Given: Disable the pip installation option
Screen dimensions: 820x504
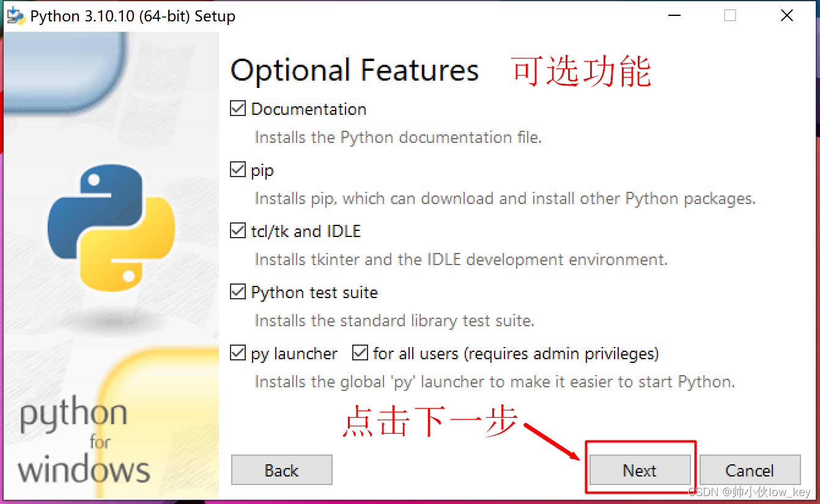Looking at the screenshot, I should point(237,169).
